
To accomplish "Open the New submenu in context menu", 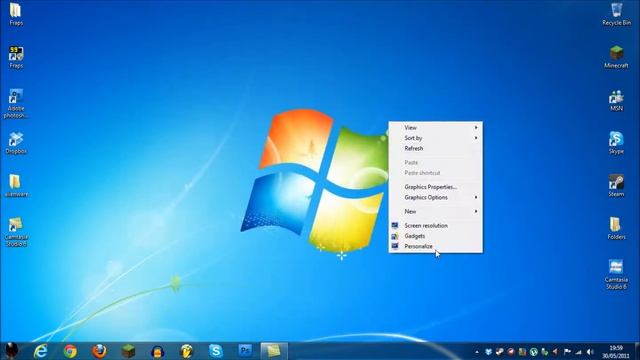I will 436,211.
